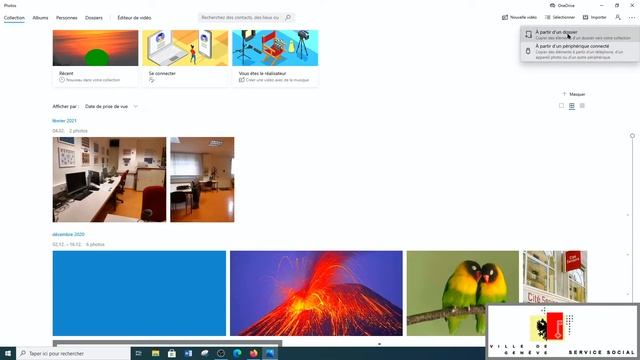The height and width of the screenshot is (360, 640).
Task: Open the Récent sunset card
Action: [x=96, y=58]
